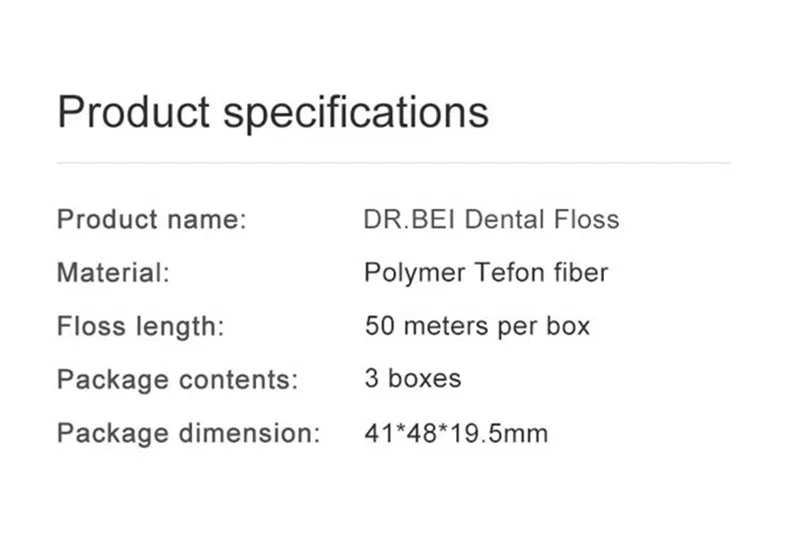Click the word "fiber" in the material value
This screenshot has width=800, height=558.
[x=581, y=272]
